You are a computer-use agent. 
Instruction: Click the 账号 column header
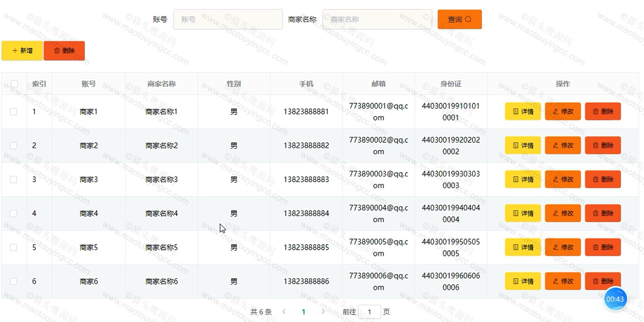click(88, 84)
